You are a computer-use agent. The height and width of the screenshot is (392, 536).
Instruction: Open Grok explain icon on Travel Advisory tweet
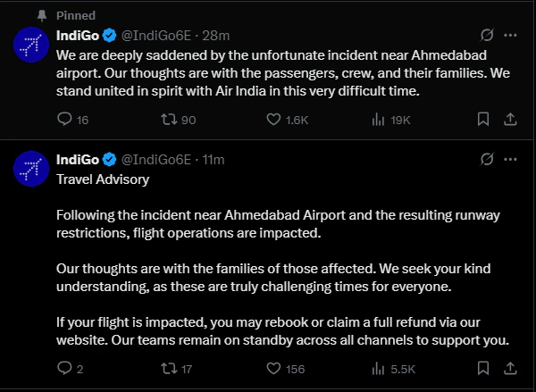487,159
